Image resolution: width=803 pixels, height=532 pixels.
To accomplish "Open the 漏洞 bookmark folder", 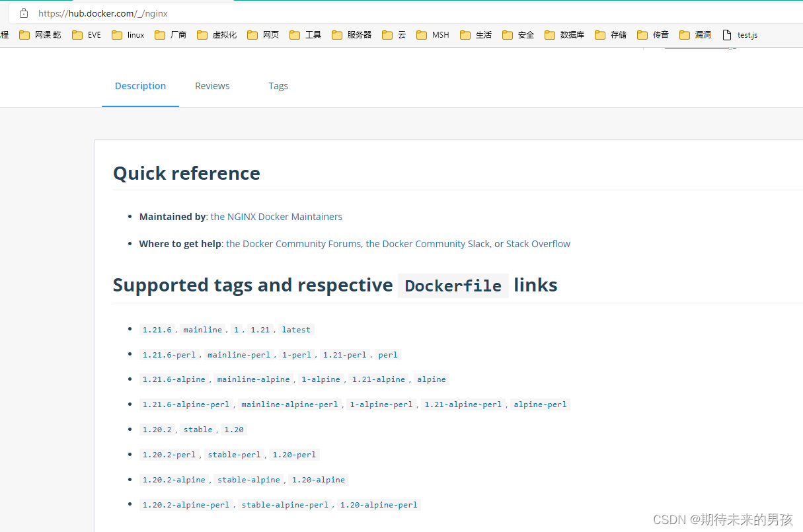I will point(695,35).
